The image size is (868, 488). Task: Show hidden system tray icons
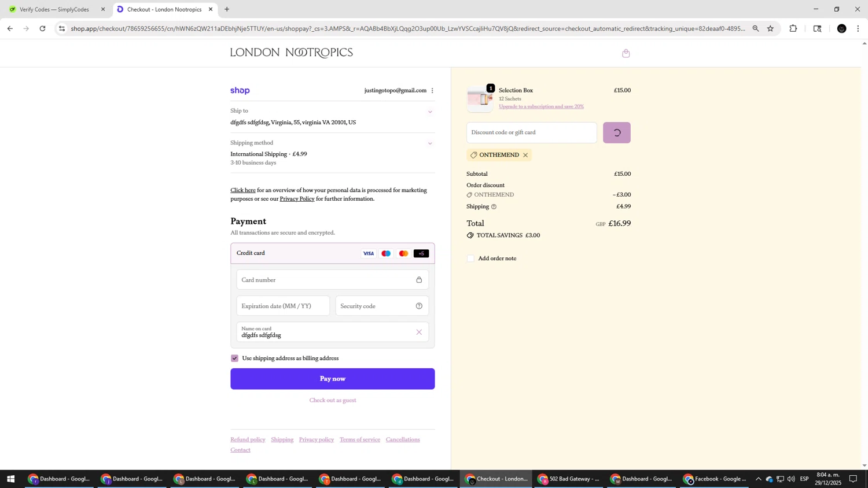(x=758, y=479)
